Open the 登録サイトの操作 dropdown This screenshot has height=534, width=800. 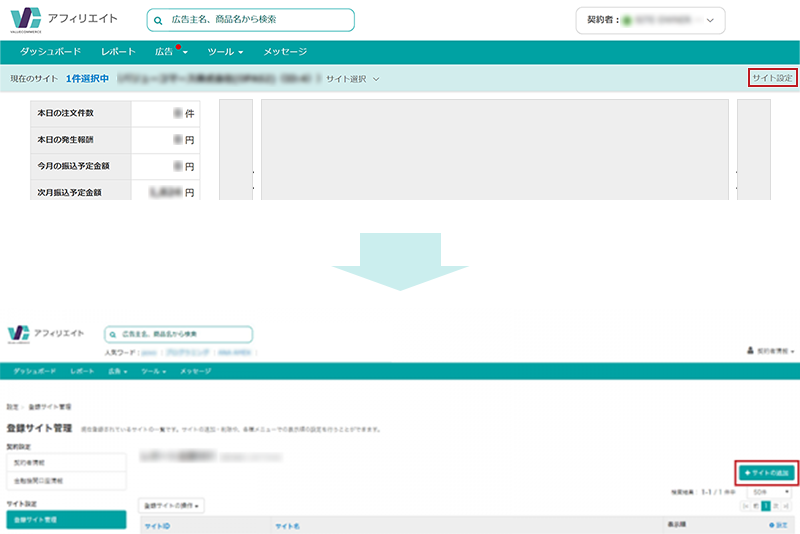(169, 507)
